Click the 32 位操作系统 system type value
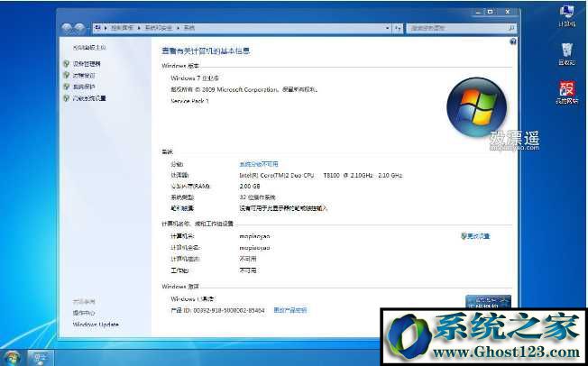Screen dimensions: 588x366 257,197
